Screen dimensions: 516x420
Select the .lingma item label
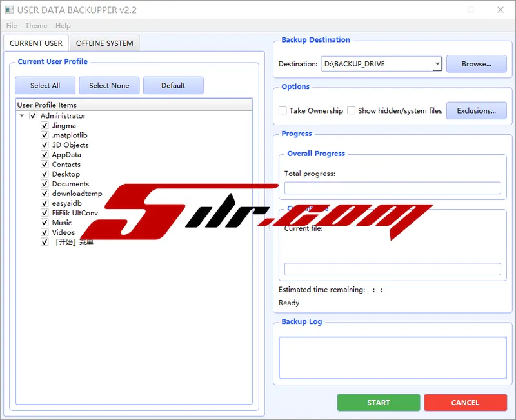click(x=64, y=125)
